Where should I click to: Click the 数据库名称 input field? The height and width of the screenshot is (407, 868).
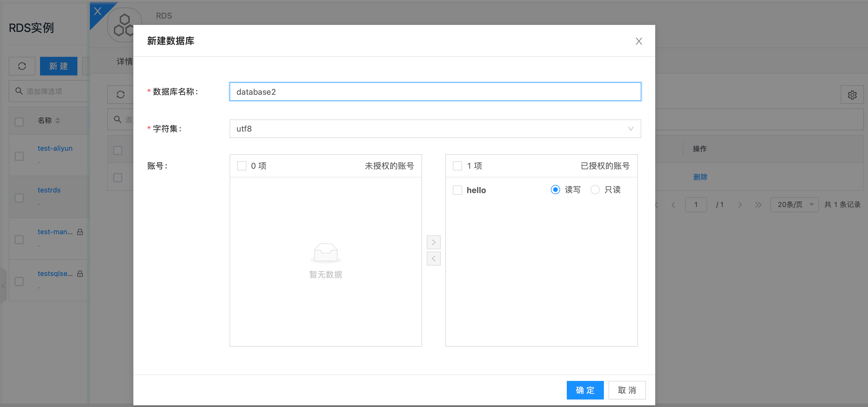(435, 92)
